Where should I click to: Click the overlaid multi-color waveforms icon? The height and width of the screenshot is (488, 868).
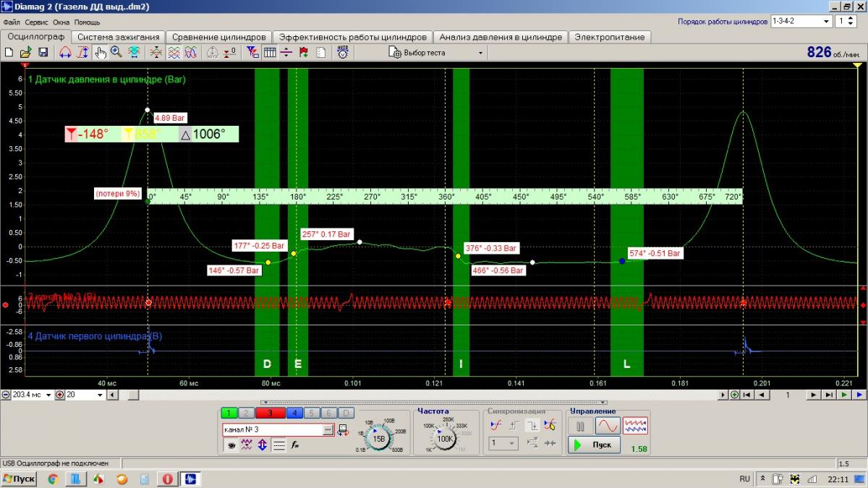tap(174, 52)
